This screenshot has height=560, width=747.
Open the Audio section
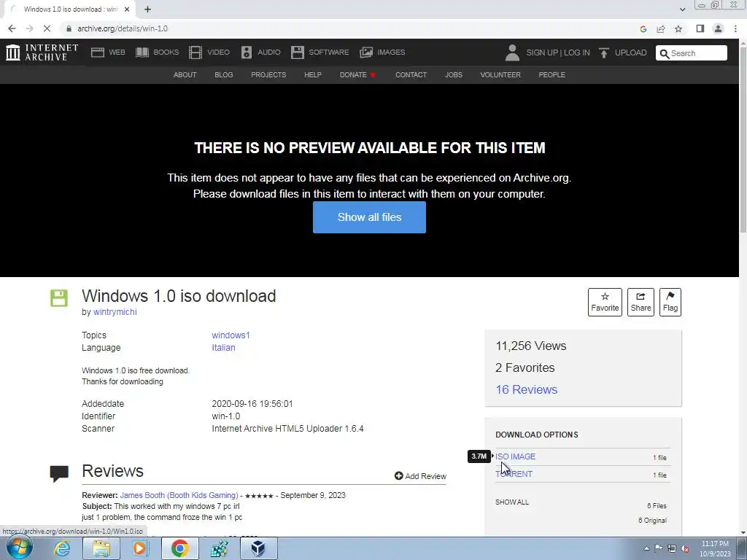click(x=260, y=52)
